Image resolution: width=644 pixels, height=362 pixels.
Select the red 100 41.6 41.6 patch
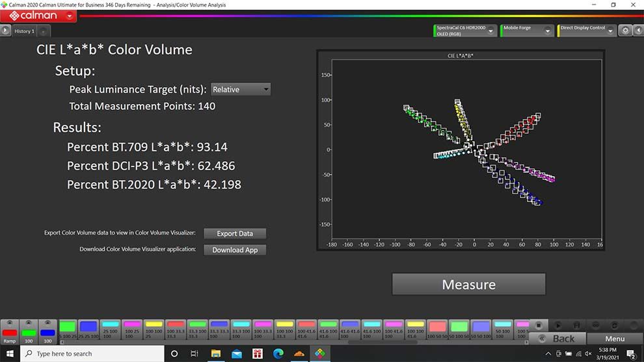(x=306, y=330)
